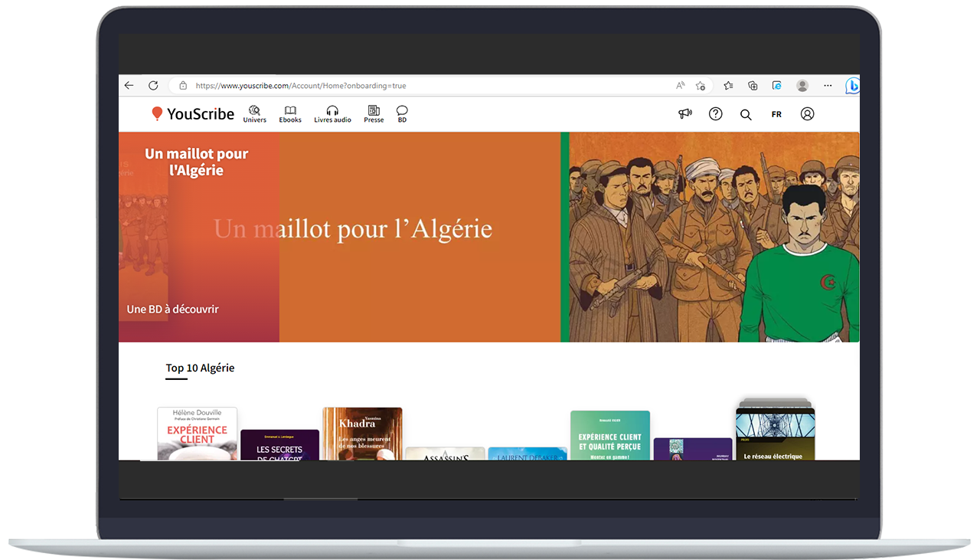Open browser Collections icon

click(753, 86)
